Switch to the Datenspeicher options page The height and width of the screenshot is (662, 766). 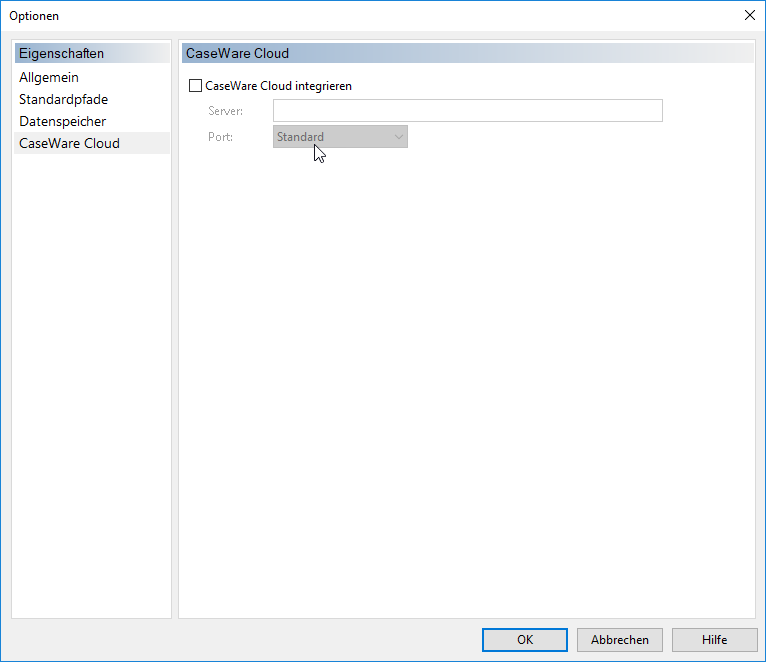pos(92,121)
